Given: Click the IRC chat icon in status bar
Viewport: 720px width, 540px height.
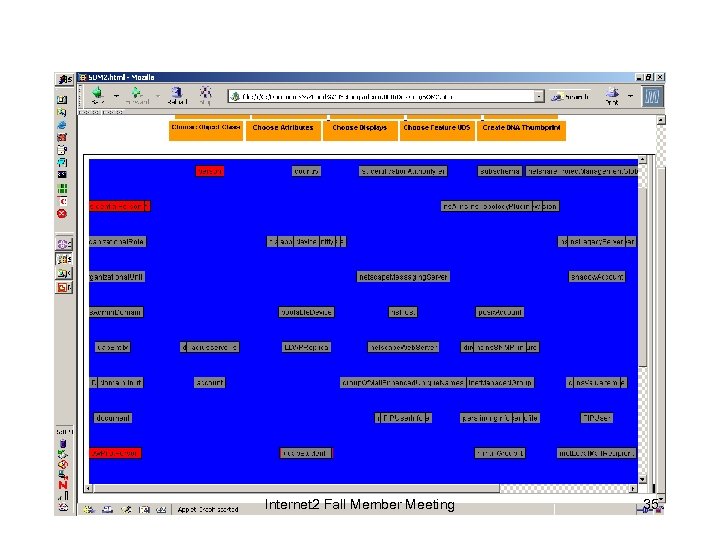Looking at the screenshot, I should (x=161, y=509).
